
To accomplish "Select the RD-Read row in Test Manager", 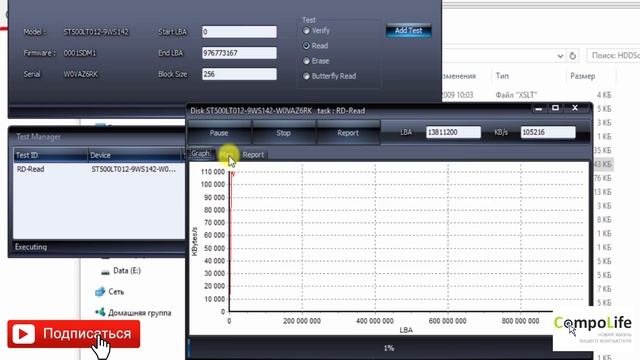I will pyautogui.click(x=99, y=169).
